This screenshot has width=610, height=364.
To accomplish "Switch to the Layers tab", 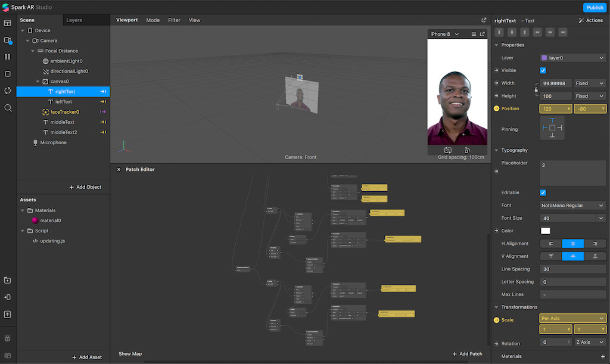I will pyautogui.click(x=74, y=20).
